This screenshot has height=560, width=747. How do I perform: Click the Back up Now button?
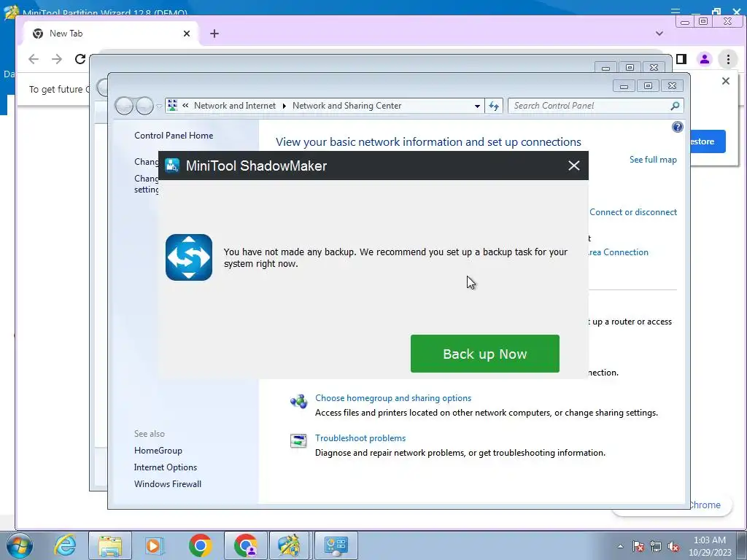pyautogui.click(x=484, y=354)
